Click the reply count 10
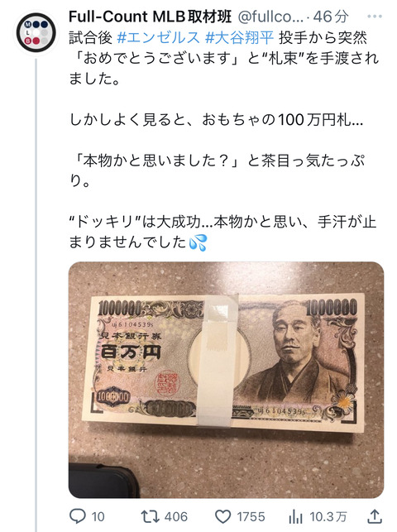The height and width of the screenshot is (532, 397). tap(98, 517)
